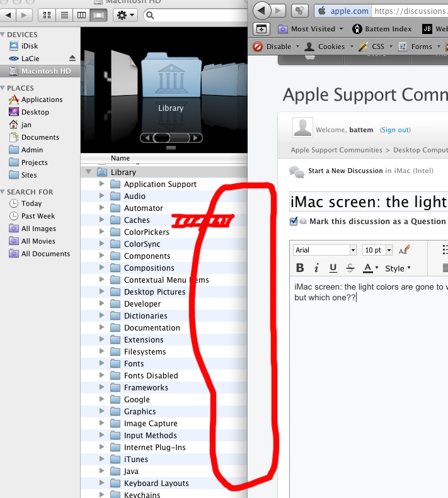This screenshot has width=448, height=498.
Task: Go back in the Finder window
Action: (8, 15)
